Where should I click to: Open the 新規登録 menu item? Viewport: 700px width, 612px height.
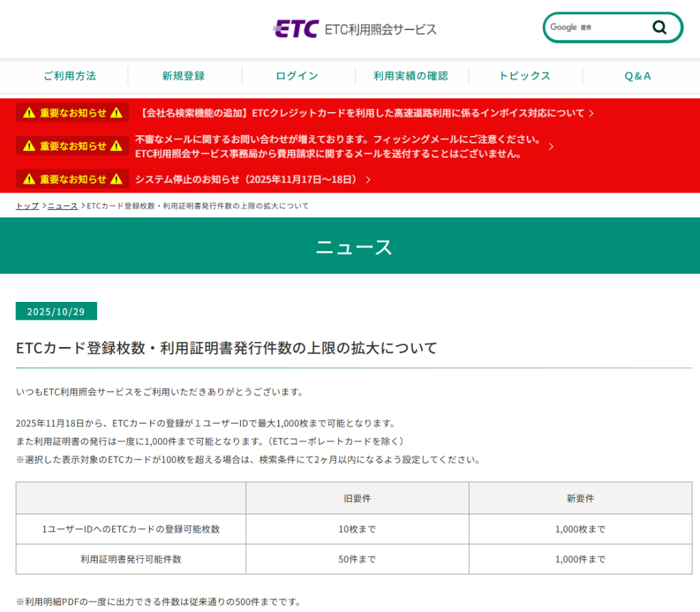pyautogui.click(x=183, y=76)
